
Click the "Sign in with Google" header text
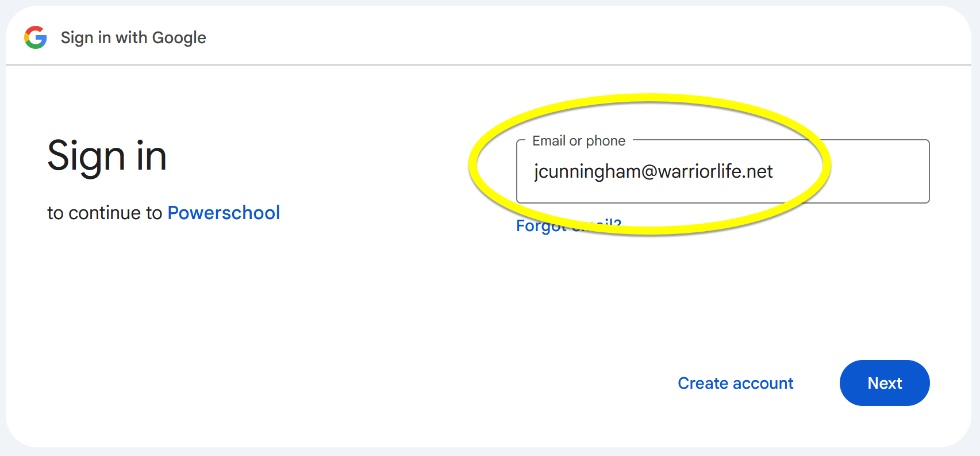133,37
